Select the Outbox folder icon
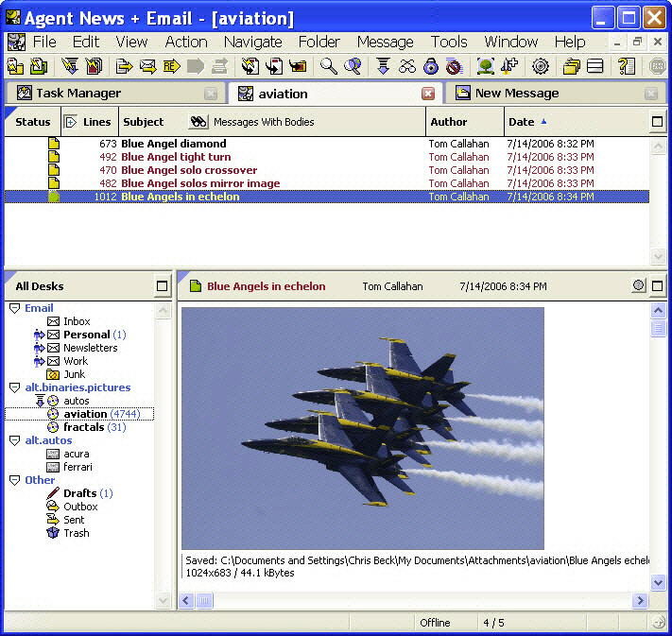Screen dimensions: 672x636 click(x=53, y=507)
